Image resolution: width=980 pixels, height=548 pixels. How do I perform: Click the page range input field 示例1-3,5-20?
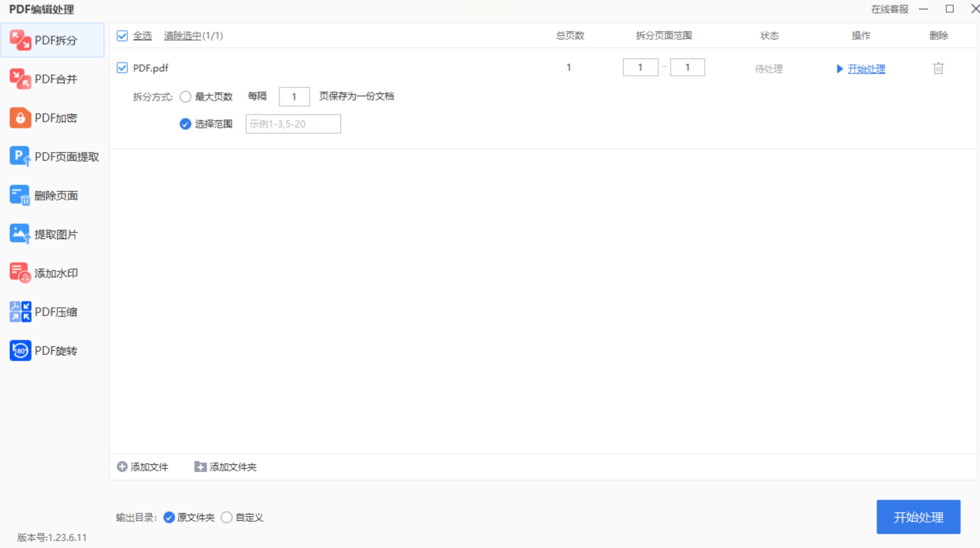point(293,124)
